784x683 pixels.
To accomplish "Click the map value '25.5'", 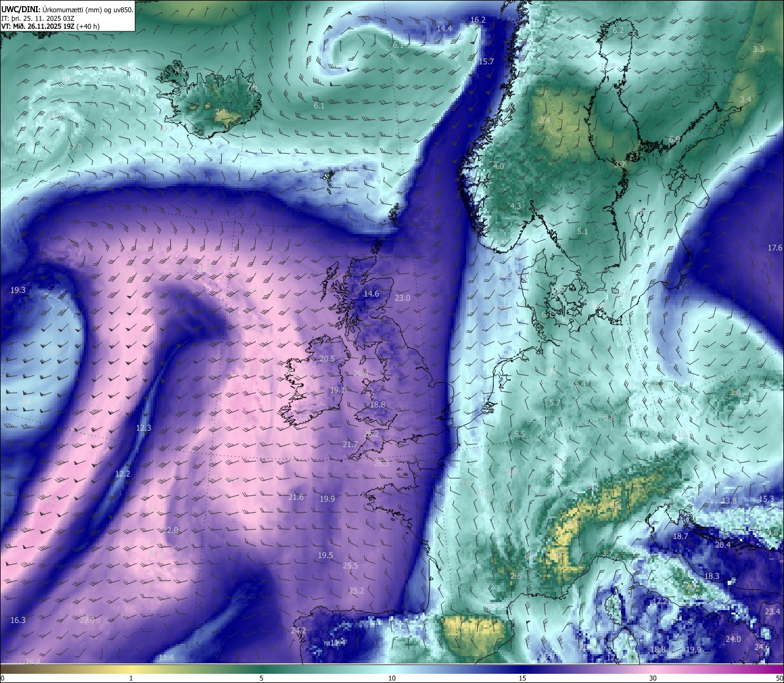I will point(350,566).
